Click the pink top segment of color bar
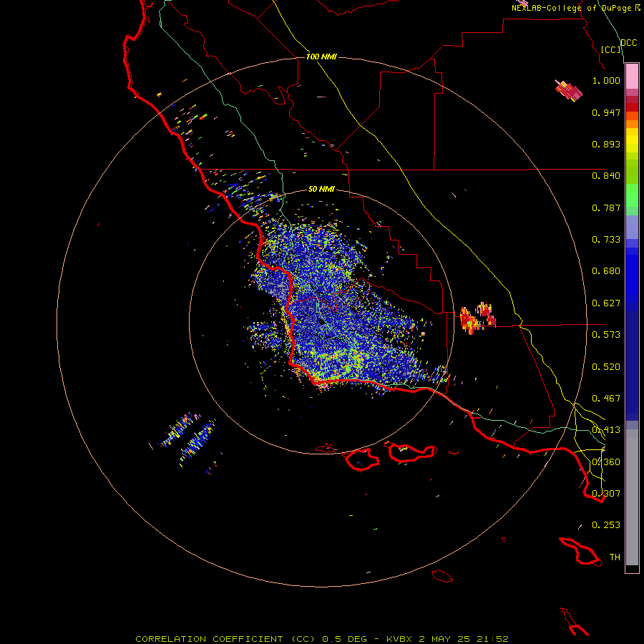The width and height of the screenshot is (644, 644). coord(632,77)
